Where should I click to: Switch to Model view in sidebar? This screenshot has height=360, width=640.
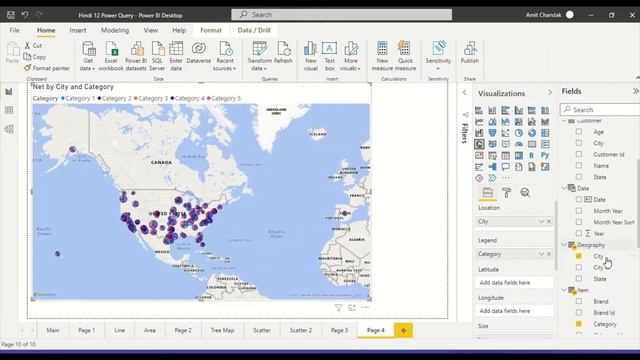[x=9, y=129]
